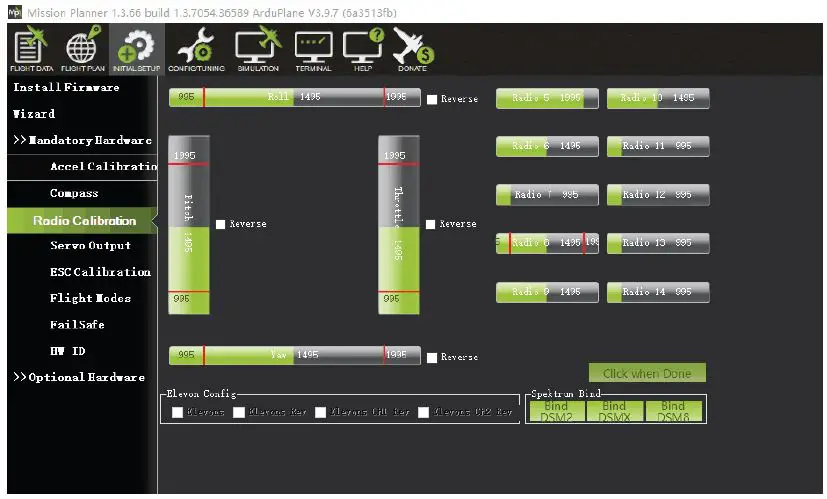The image size is (827, 499).
Task: Open Config/Tuning wrench icon
Action: pyautogui.click(x=196, y=49)
